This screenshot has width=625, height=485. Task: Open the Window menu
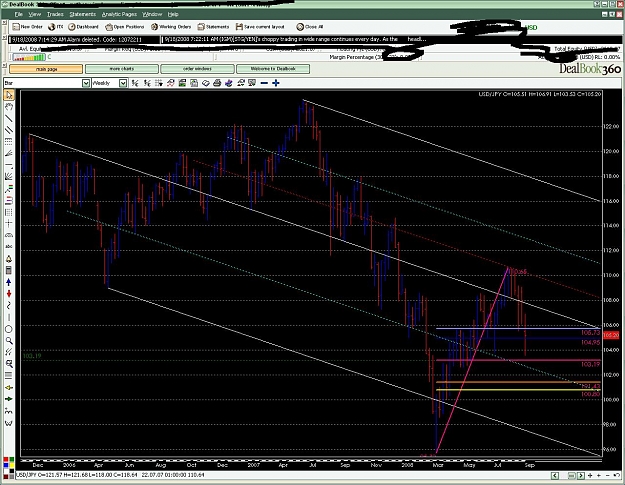point(152,14)
